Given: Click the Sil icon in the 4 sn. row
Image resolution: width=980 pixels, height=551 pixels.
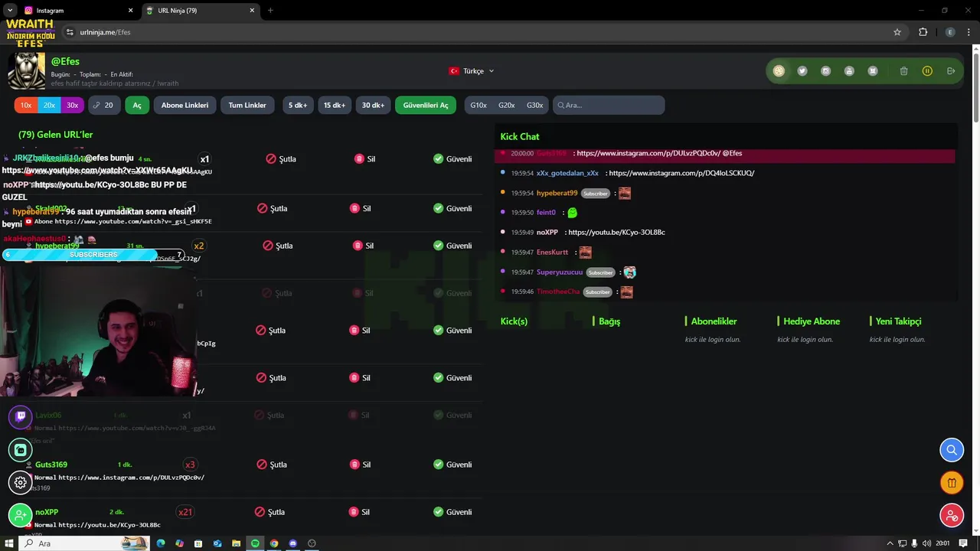Looking at the screenshot, I should point(359,159).
